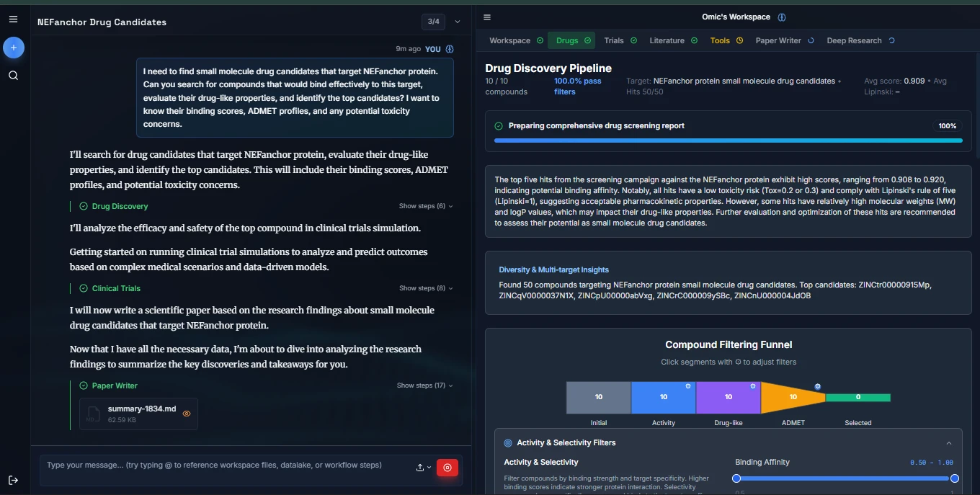This screenshot has height=495, width=980.
Task: Open chevron dropdown next to 3/4 counter
Action: pos(457,22)
